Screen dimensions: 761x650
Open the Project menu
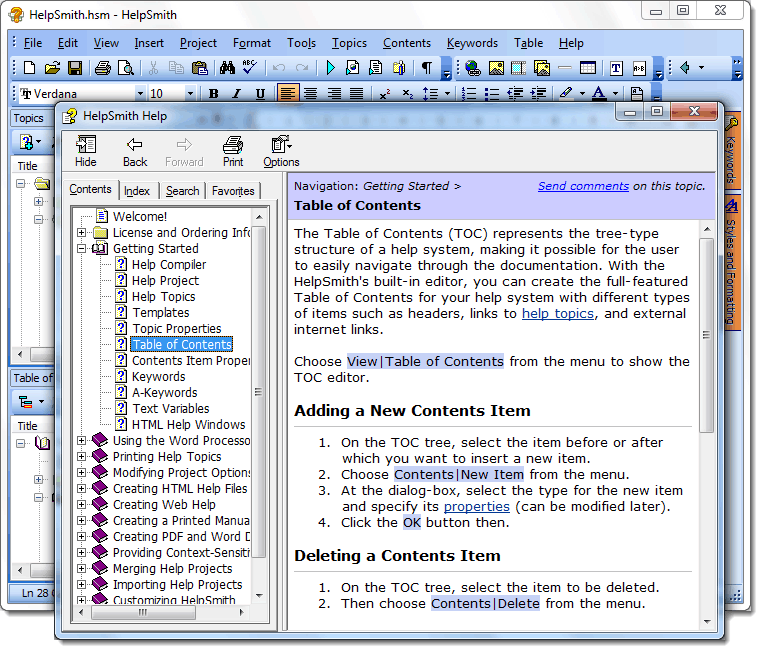pos(198,43)
